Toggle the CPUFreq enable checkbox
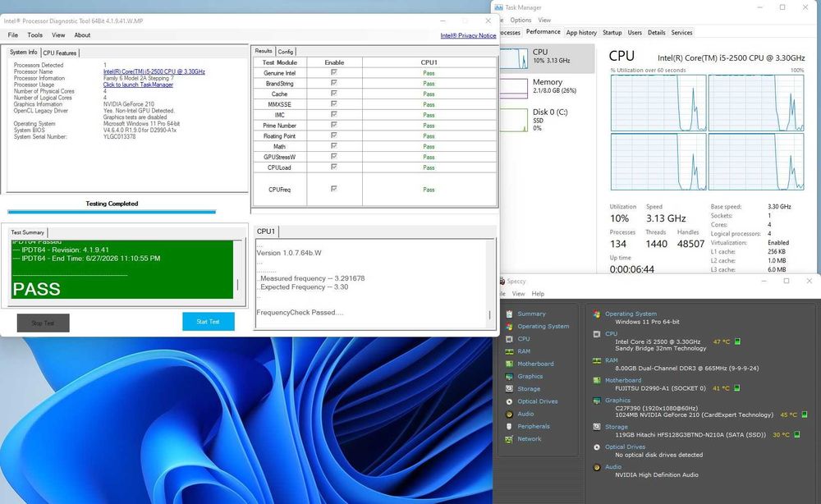Image resolution: width=821 pixels, height=504 pixels. [334, 189]
